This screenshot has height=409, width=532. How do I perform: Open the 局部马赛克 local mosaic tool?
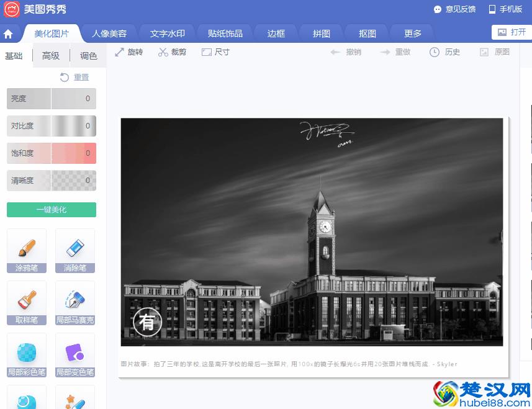(x=74, y=302)
